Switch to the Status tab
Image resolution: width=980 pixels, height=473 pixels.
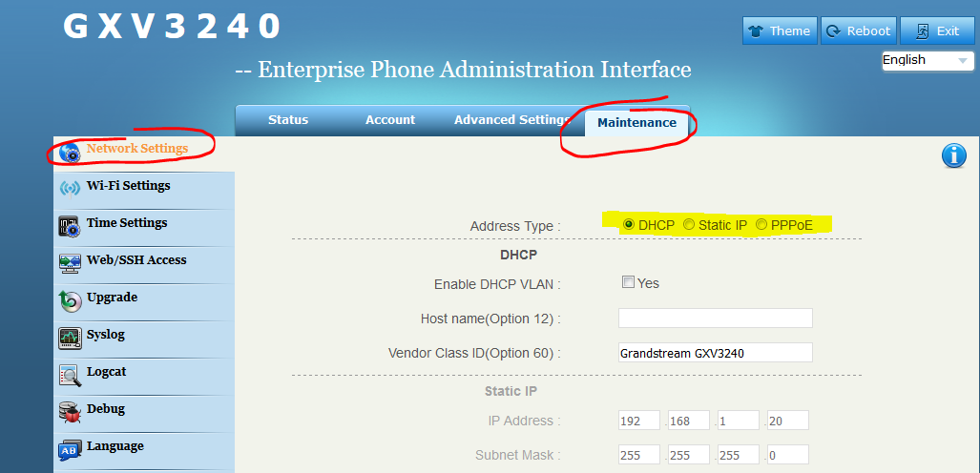click(x=288, y=120)
